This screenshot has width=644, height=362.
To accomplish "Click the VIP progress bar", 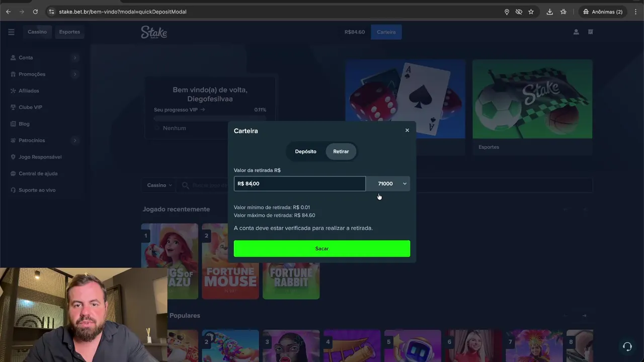I will (210, 118).
